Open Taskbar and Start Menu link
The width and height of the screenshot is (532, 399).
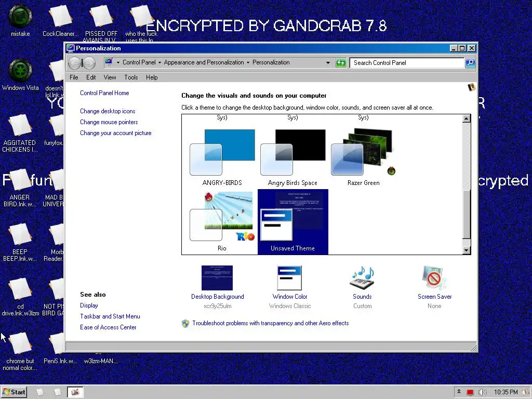click(110, 316)
